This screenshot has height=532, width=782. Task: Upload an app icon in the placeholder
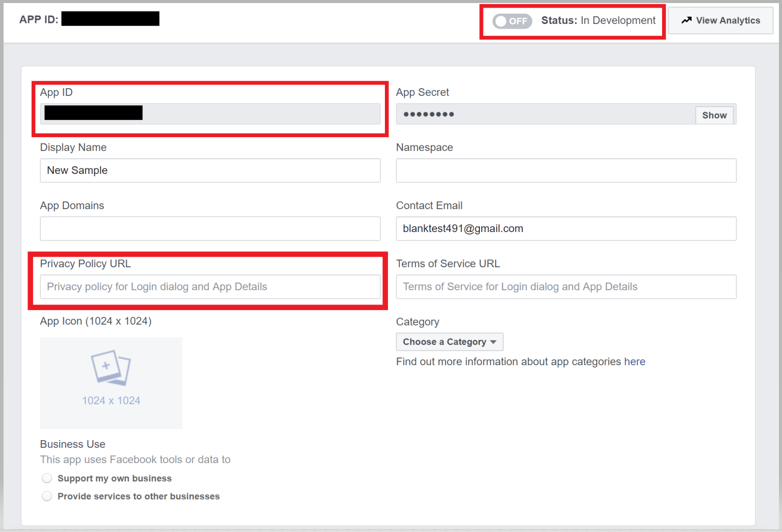[111, 383]
